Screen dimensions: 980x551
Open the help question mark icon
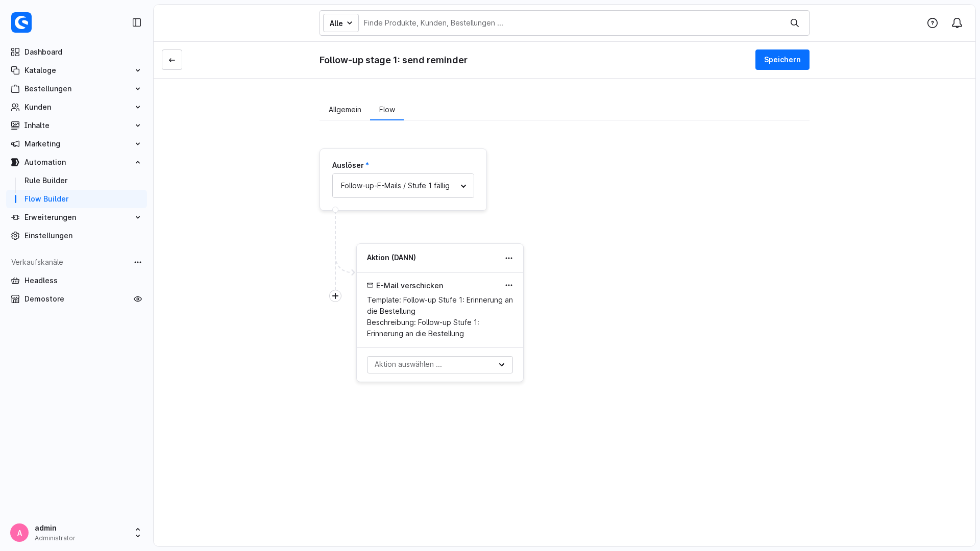pos(933,23)
